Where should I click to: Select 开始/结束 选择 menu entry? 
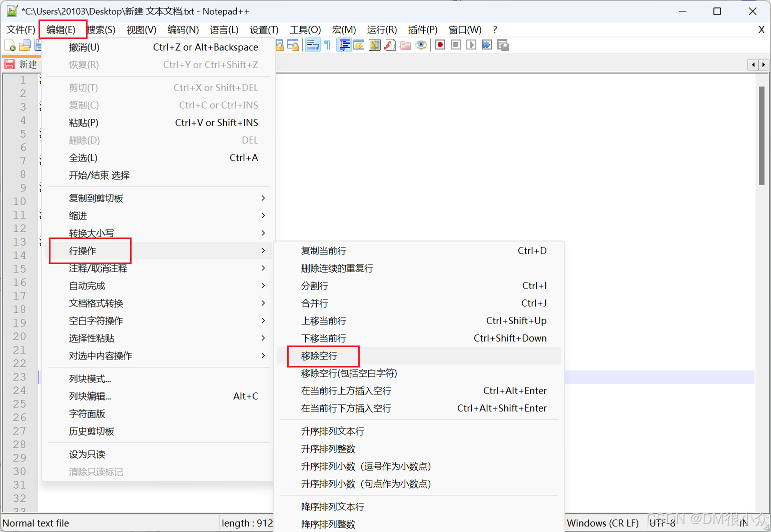tap(159, 175)
